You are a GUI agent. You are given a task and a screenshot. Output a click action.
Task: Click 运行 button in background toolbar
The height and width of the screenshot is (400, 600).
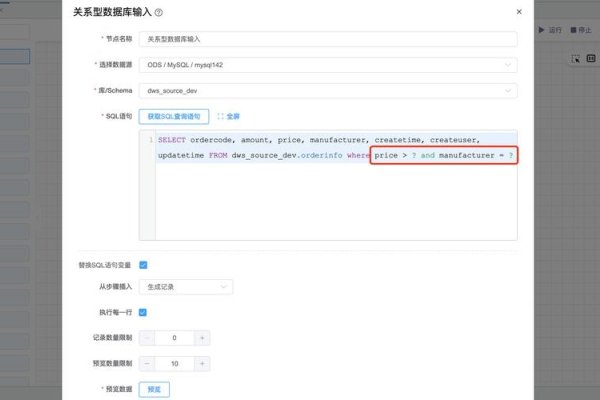click(550, 30)
